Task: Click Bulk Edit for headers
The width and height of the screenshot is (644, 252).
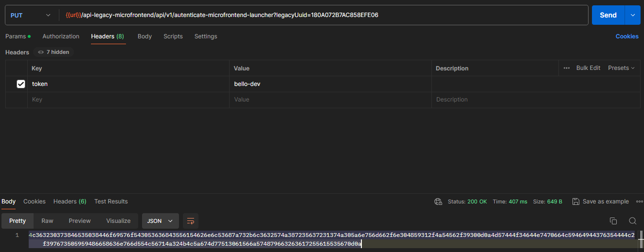Action: 588,68
